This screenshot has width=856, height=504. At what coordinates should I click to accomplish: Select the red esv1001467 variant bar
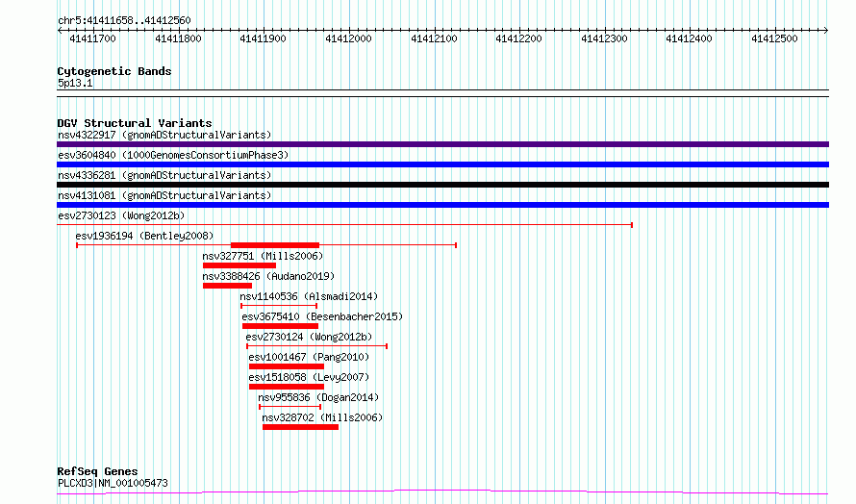click(x=287, y=366)
